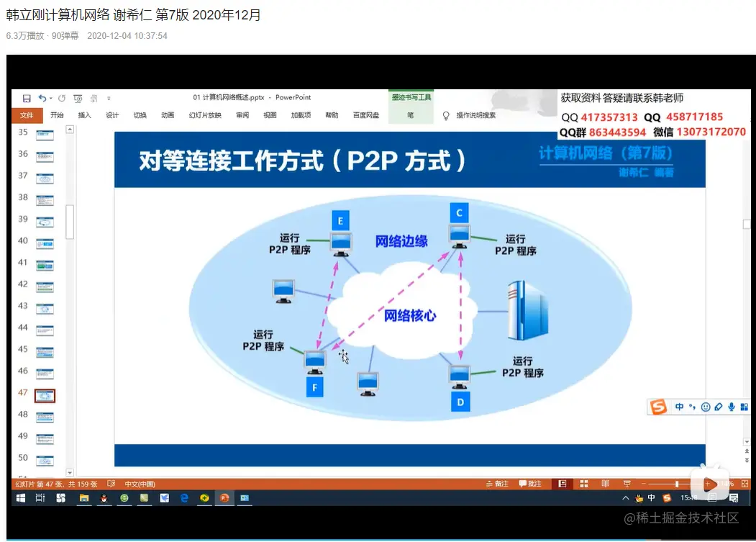This screenshot has height=542, width=756.
Task: Click computer F icon in the diagram
Action: tap(315, 363)
